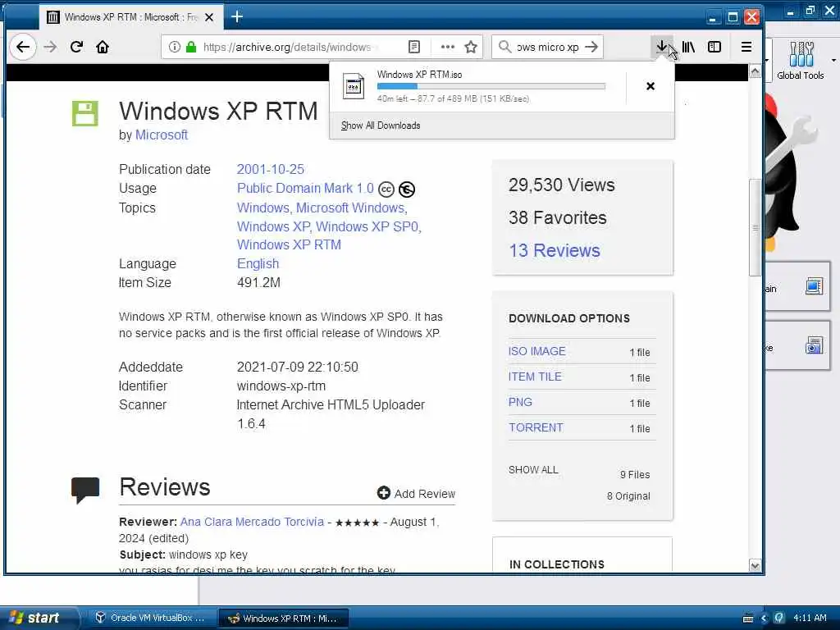Open the TORRENT download option

[x=536, y=428]
